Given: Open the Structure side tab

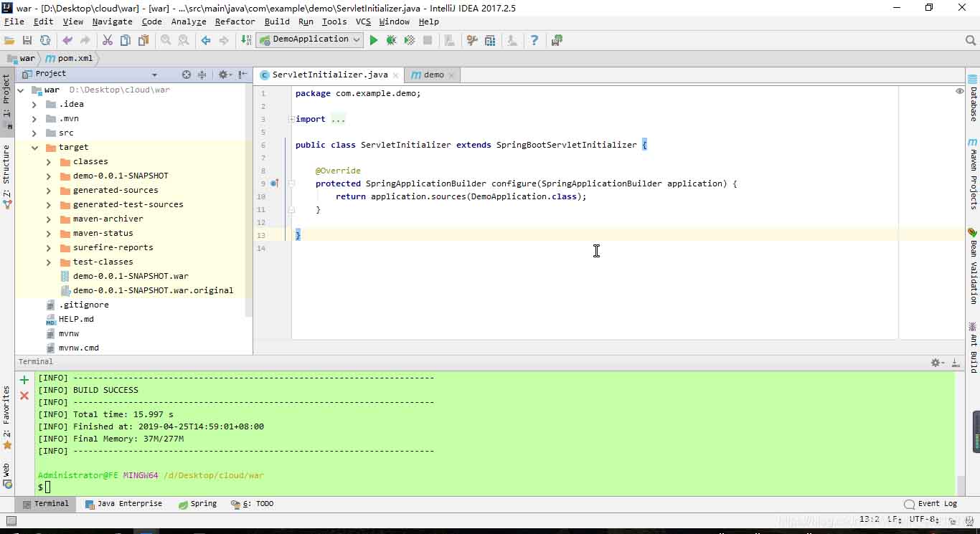Looking at the screenshot, I should [6, 177].
